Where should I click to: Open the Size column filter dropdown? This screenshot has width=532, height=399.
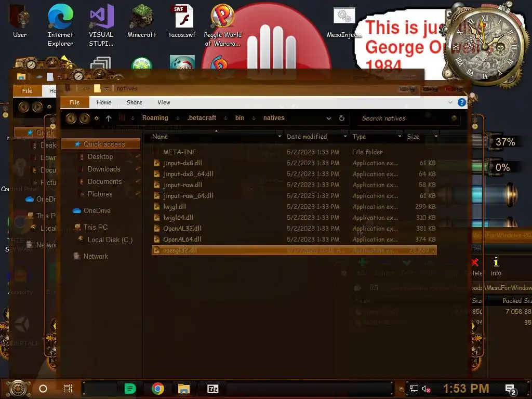(x=436, y=137)
